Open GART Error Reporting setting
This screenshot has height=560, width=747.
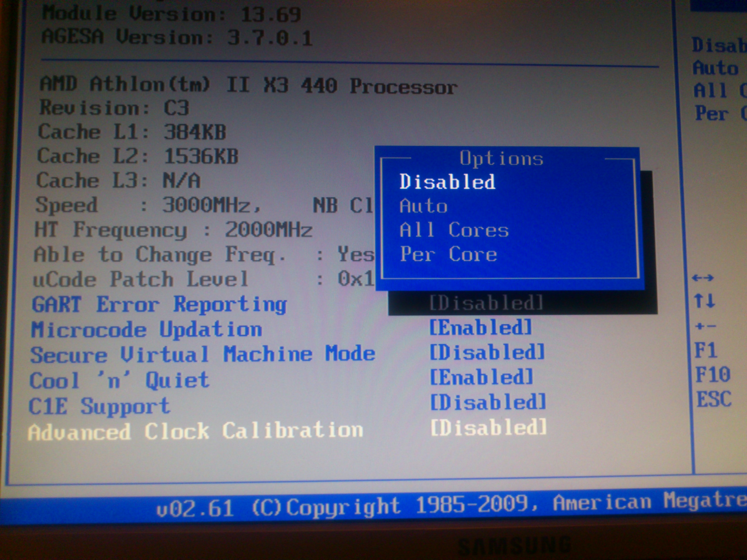click(x=159, y=304)
